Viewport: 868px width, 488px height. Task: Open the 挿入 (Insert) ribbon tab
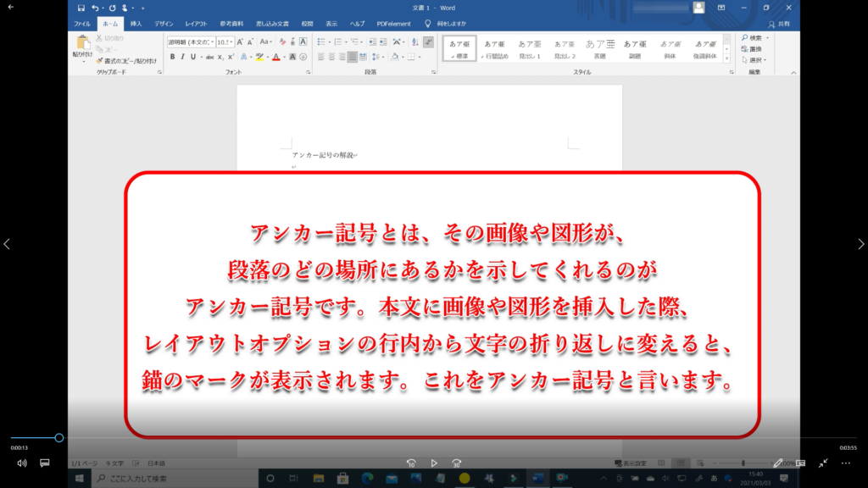pyautogui.click(x=136, y=24)
